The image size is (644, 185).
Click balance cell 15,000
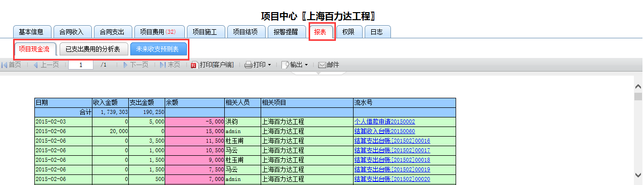(194, 131)
